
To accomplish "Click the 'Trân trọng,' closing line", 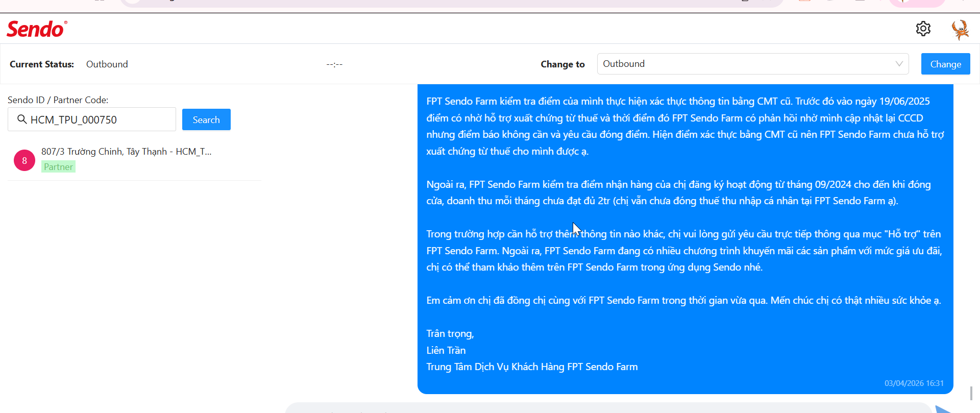I will coord(450,334).
